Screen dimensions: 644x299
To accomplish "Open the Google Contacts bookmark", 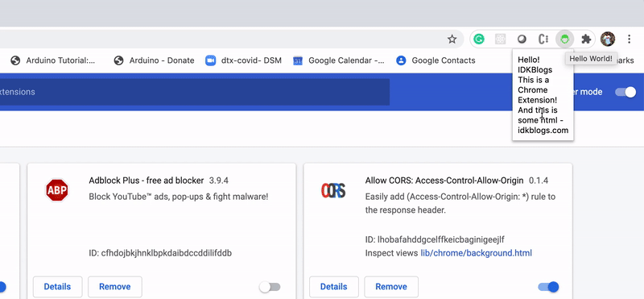I will pos(436,60).
